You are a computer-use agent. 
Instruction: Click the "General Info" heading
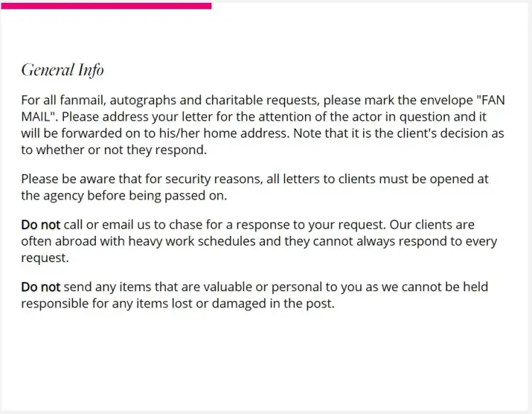(x=62, y=70)
